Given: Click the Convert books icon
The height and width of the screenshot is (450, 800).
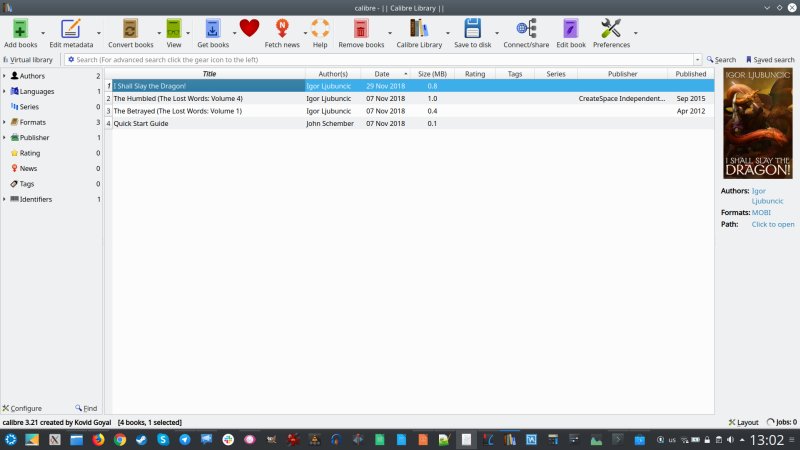Looking at the screenshot, I should 130,28.
